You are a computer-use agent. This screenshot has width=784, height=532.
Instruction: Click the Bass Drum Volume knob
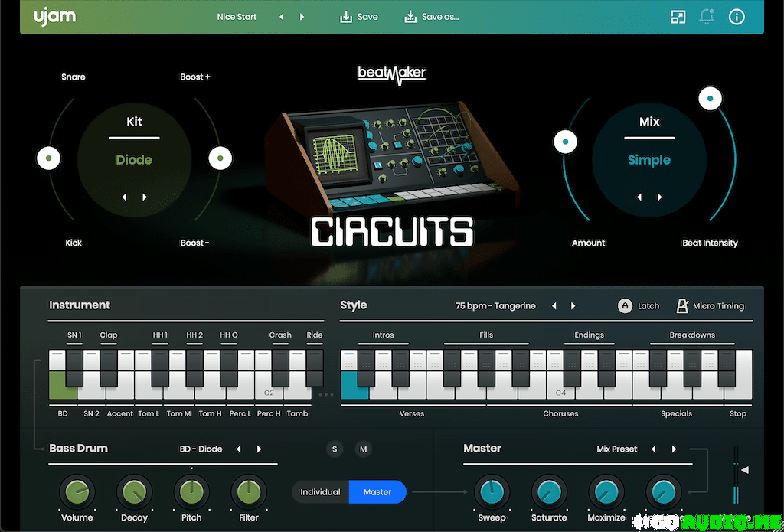coord(77,492)
